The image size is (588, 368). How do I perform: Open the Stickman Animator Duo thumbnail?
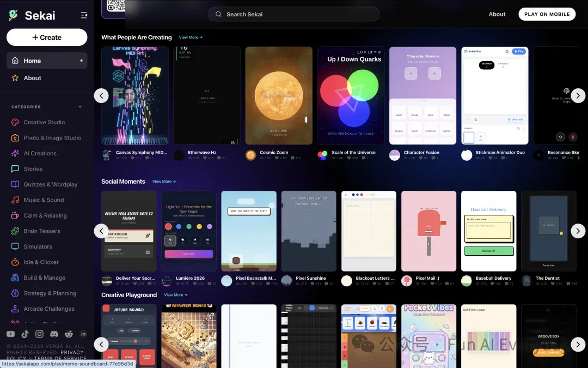point(494,96)
